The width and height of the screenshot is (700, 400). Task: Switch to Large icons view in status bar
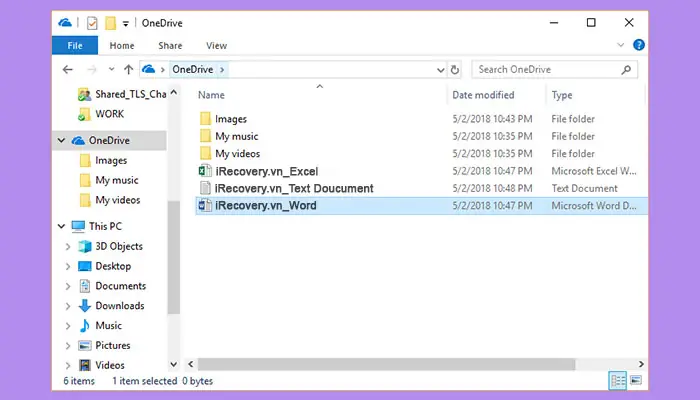[636, 380]
